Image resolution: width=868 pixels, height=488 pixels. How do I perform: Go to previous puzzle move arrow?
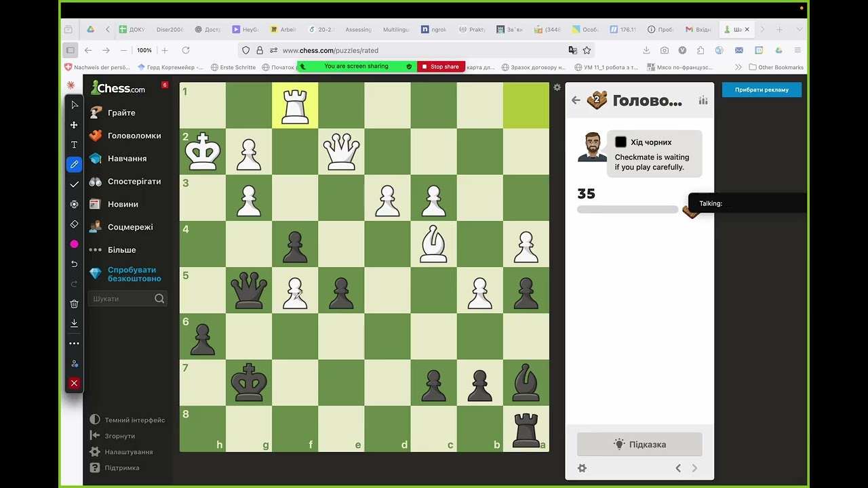678,468
